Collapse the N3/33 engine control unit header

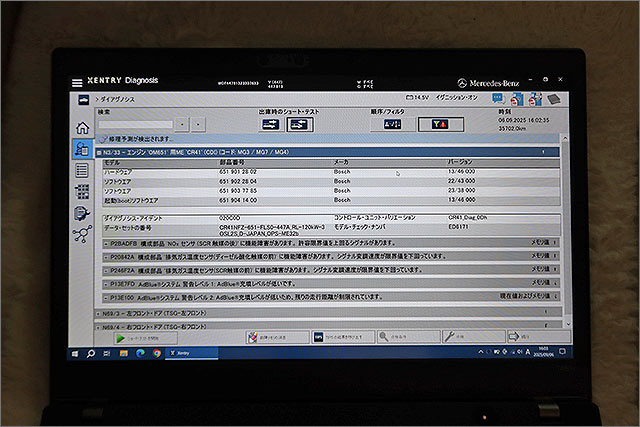pyautogui.click(x=327, y=152)
